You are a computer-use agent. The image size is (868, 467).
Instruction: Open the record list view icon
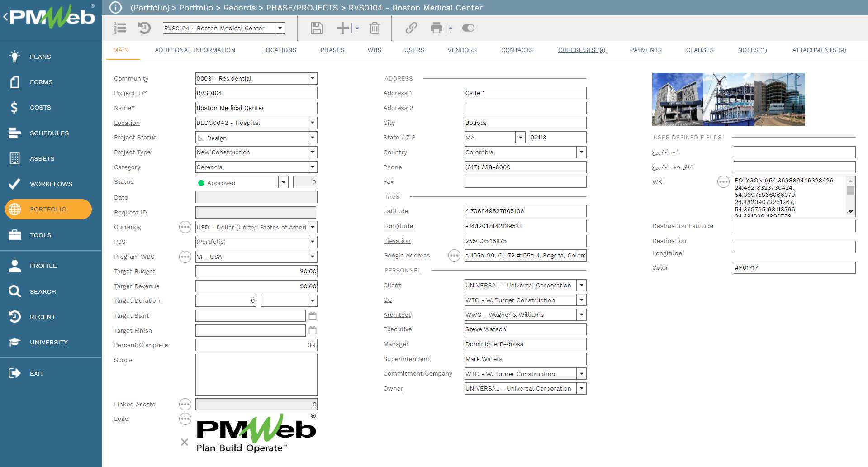pyautogui.click(x=120, y=28)
